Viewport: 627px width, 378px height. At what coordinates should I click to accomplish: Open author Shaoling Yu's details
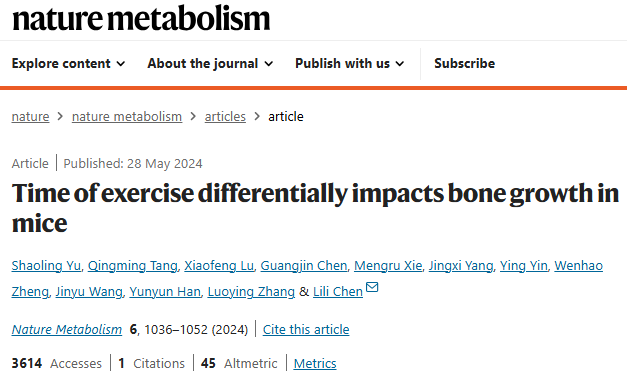pyautogui.click(x=46, y=266)
